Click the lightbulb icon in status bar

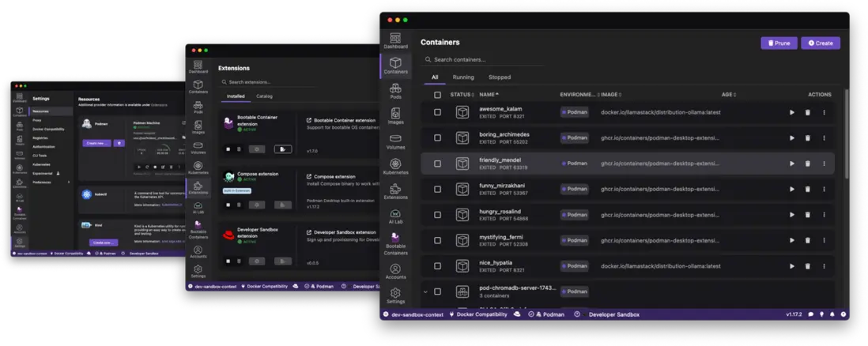point(821,314)
